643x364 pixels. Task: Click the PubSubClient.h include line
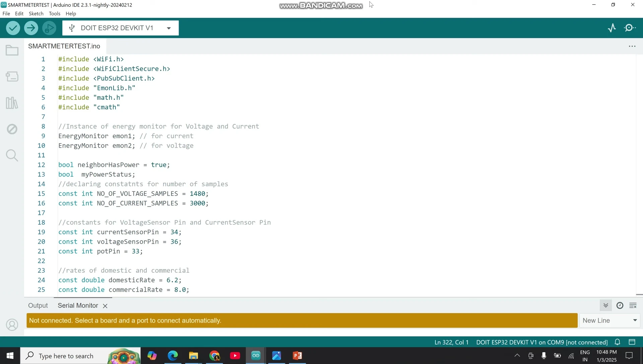[106, 78]
